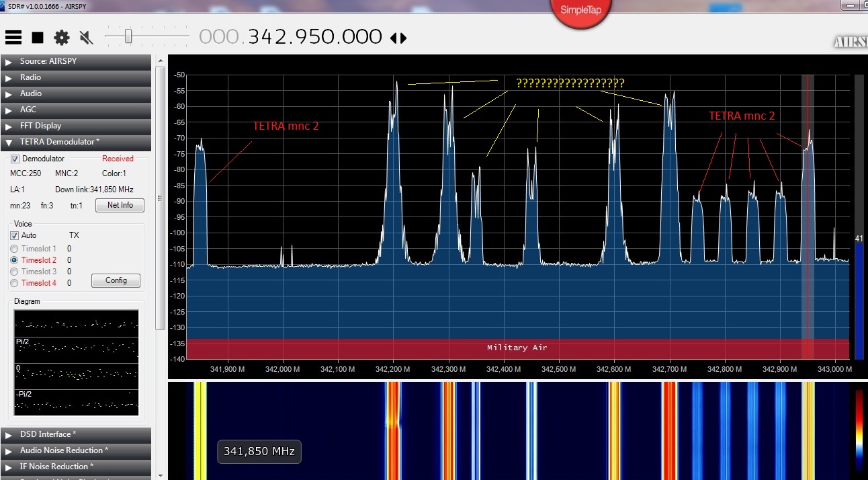The height and width of the screenshot is (480, 868).
Task: Click the red tuning marker in spectrum
Action: [x=808, y=216]
